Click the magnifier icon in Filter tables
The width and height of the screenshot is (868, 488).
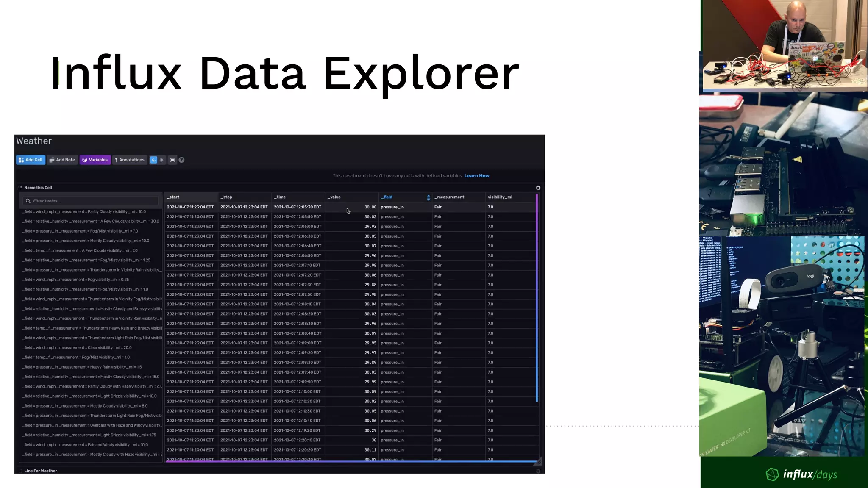[28, 201]
